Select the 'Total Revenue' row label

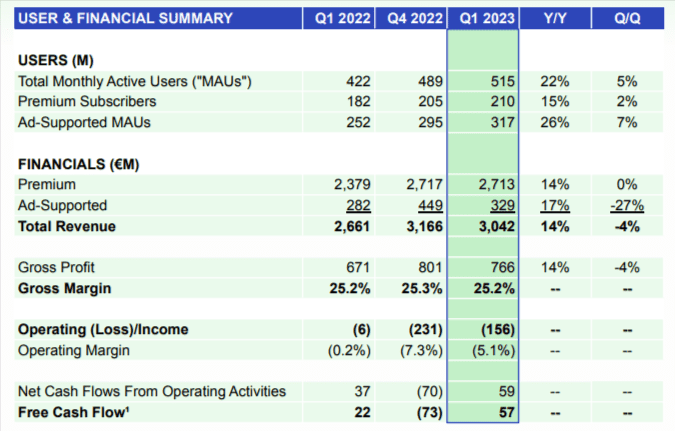(67, 226)
